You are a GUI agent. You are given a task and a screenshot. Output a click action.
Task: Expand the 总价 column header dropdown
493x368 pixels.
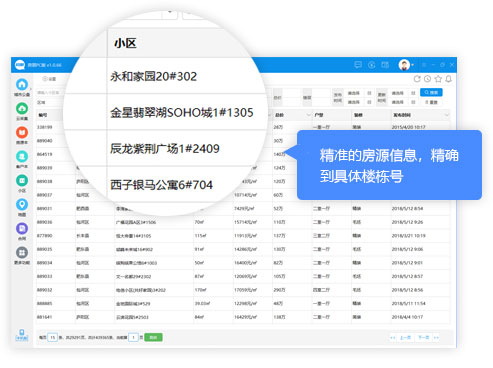308,115
